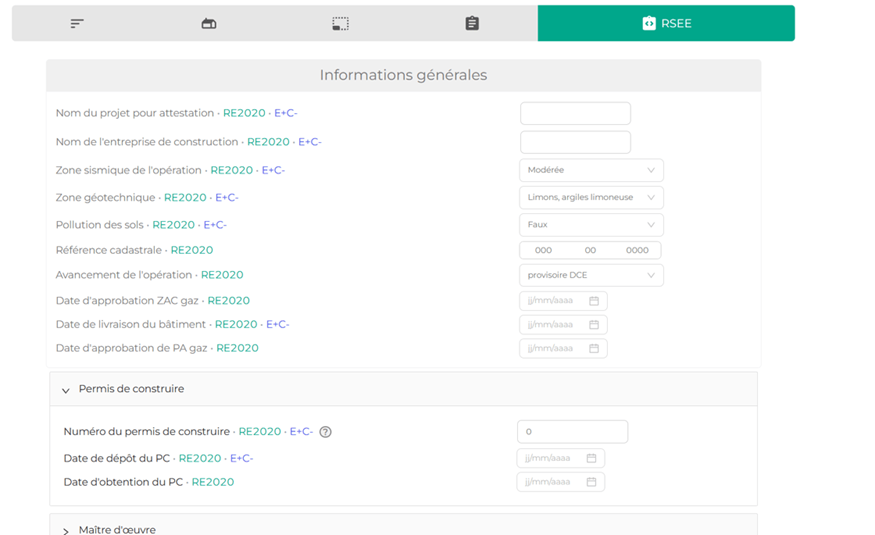Open calendar for Date d'obtention du PC
This screenshot has width=875, height=535.
[592, 482]
